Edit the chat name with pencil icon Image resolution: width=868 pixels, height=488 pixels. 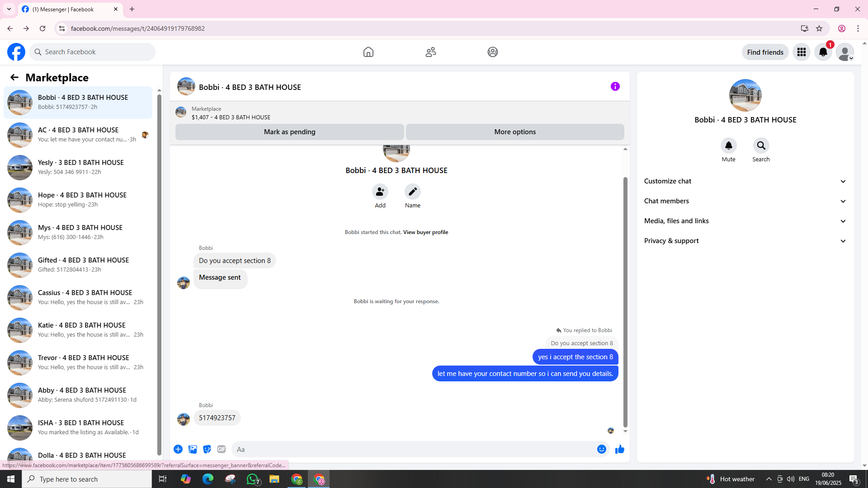tap(413, 192)
